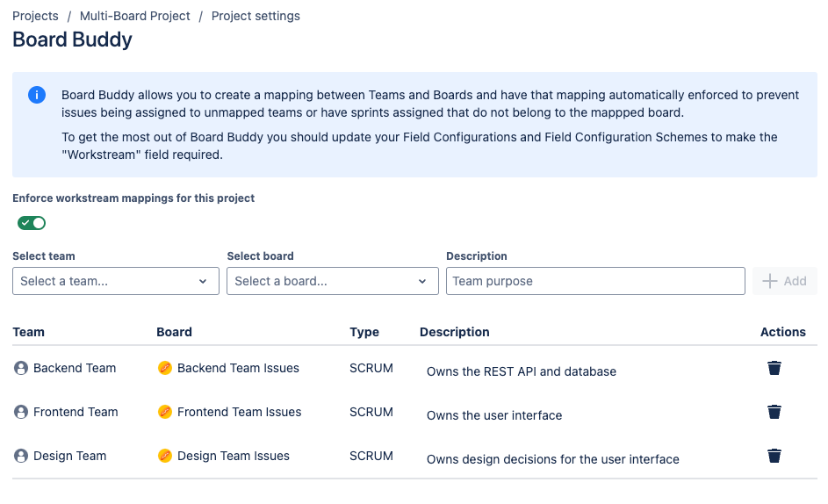Screen dimensions: 828x504
Task: Click the Backend Team Issues board icon
Action: 164,369
